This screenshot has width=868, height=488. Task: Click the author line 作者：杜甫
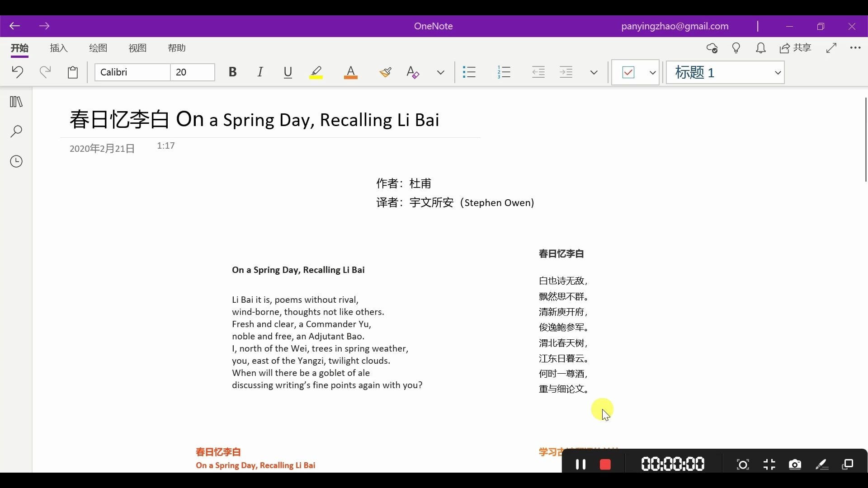pos(404,183)
